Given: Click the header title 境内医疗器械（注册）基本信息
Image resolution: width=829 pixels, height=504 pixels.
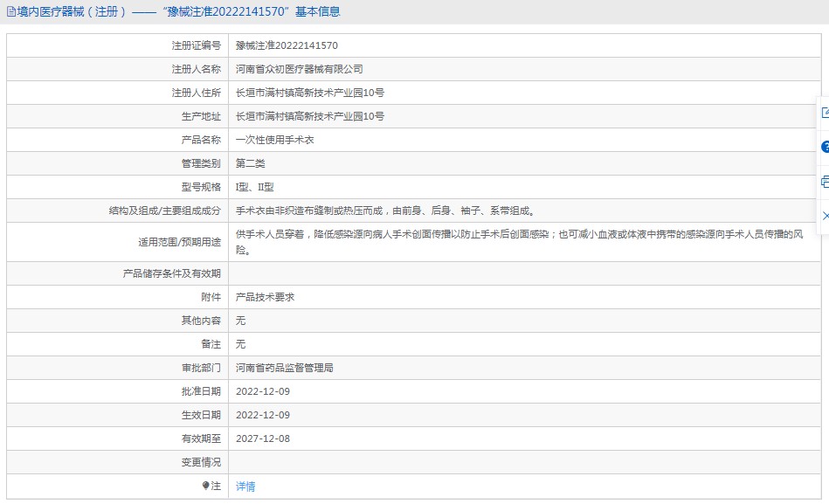Looking at the screenshot, I should 179,11.
